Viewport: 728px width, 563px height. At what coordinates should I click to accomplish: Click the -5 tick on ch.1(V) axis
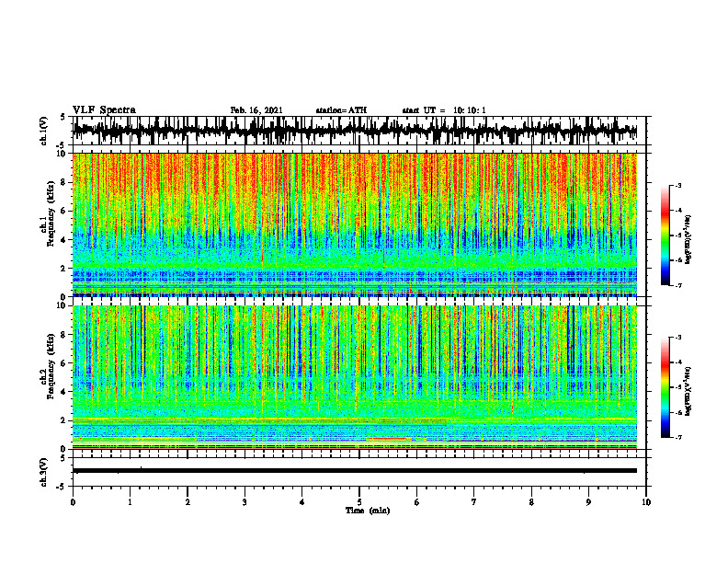coord(63,145)
